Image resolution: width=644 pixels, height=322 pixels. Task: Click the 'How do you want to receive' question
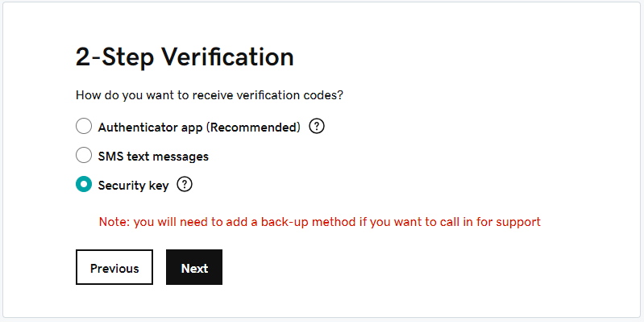[209, 95]
